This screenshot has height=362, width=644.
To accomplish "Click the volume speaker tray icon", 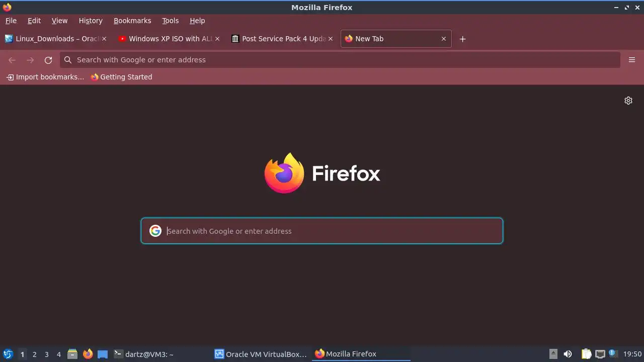I will point(568,354).
